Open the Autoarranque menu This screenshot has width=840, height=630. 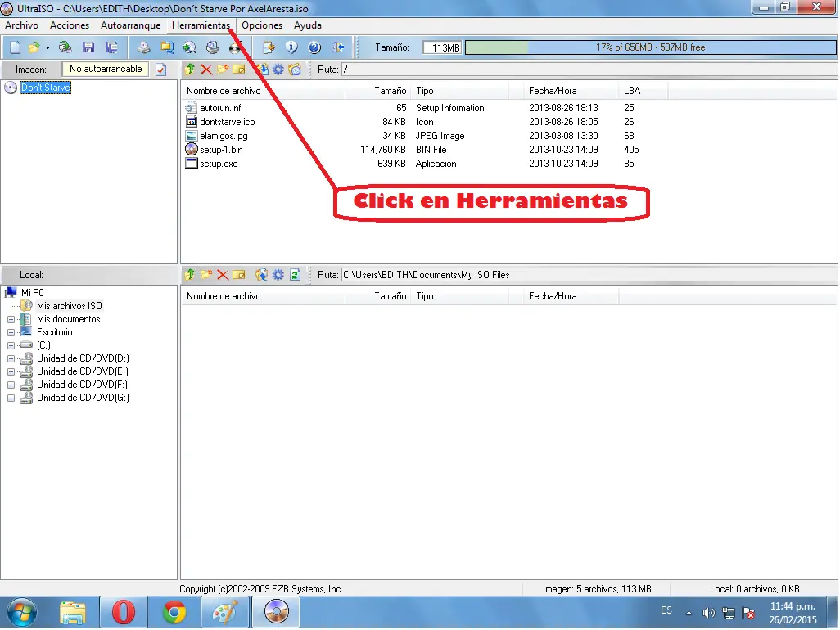coord(131,25)
